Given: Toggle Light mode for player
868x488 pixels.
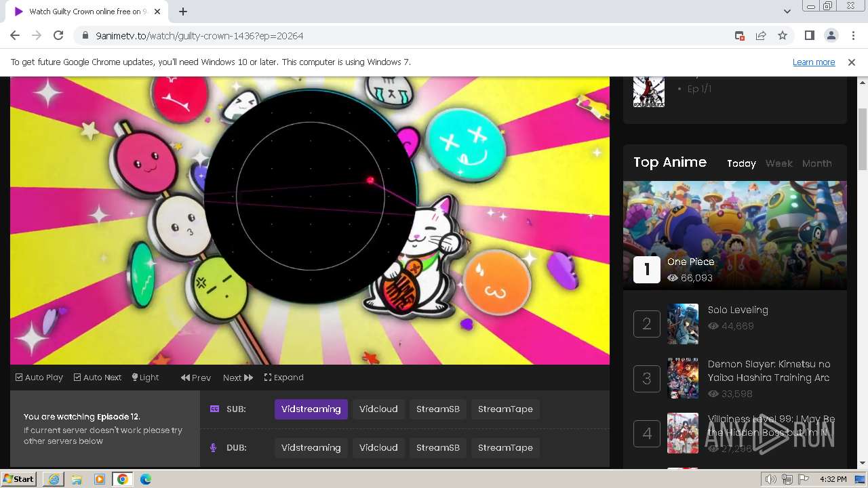Looking at the screenshot, I should point(145,378).
